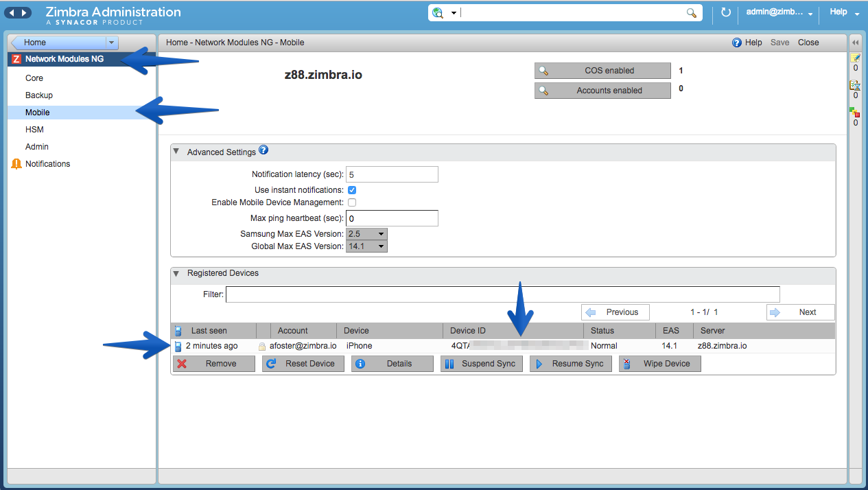Click the blue Help question icon

click(x=737, y=43)
